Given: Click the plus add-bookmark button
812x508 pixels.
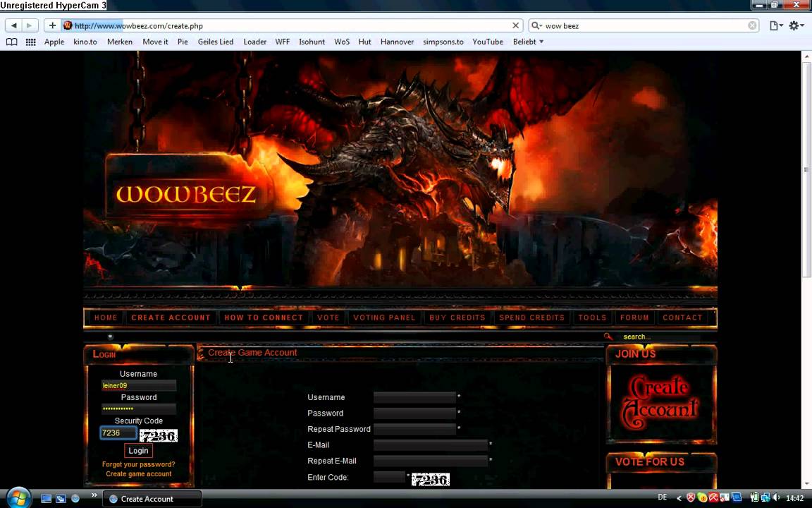Looking at the screenshot, I should click(52, 25).
